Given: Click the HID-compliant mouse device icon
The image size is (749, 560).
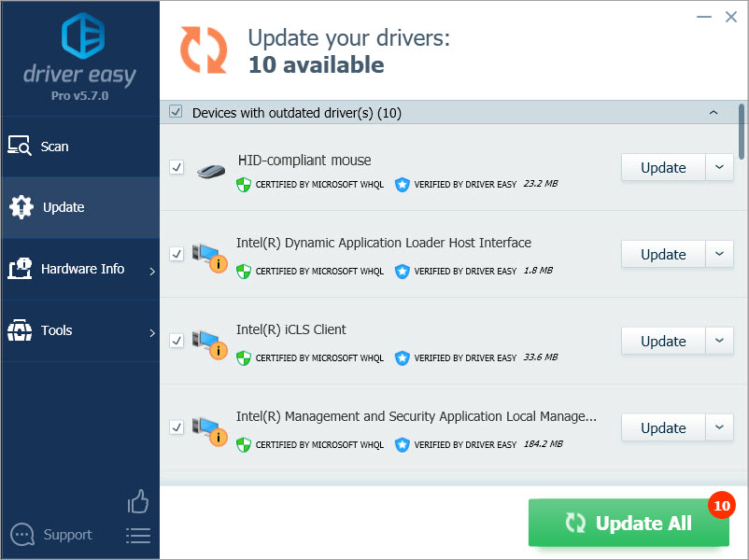Looking at the screenshot, I should 210,171.
